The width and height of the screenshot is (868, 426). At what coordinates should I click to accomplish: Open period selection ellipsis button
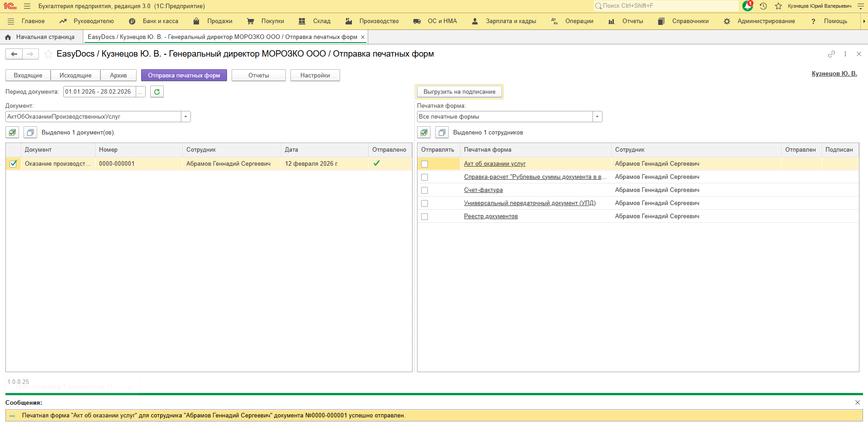click(141, 92)
